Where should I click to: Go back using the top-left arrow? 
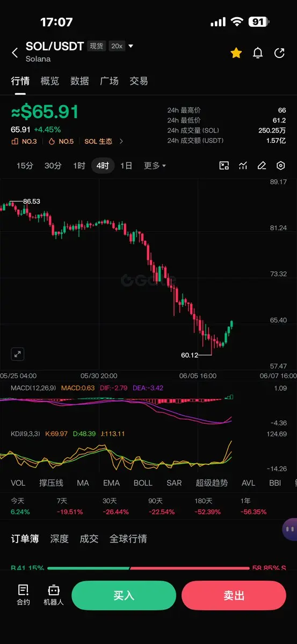(x=15, y=53)
